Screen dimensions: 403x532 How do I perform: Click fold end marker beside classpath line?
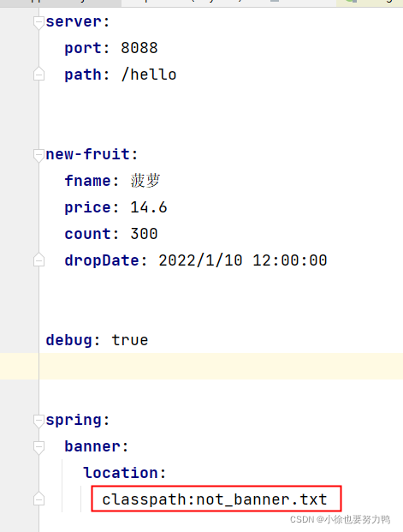pyautogui.click(x=39, y=499)
